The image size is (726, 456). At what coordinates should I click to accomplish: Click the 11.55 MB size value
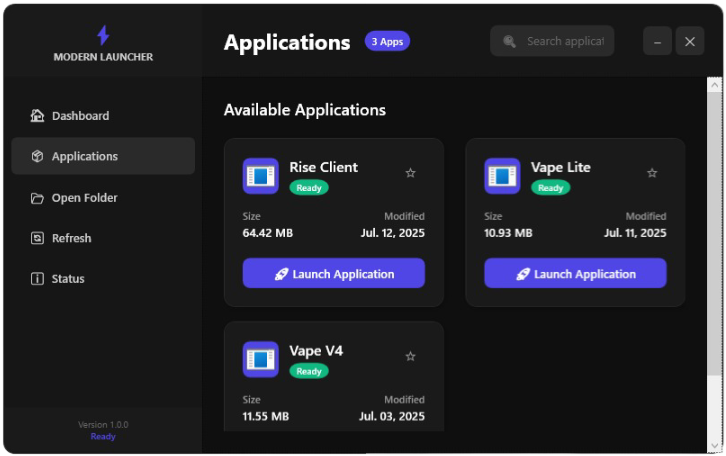click(x=266, y=416)
